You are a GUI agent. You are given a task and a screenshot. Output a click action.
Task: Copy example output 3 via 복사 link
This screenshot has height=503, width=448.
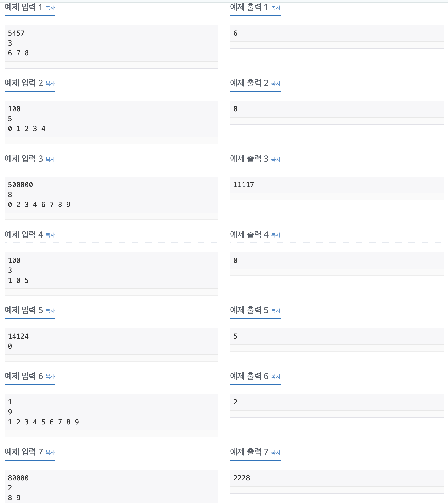(276, 159)
